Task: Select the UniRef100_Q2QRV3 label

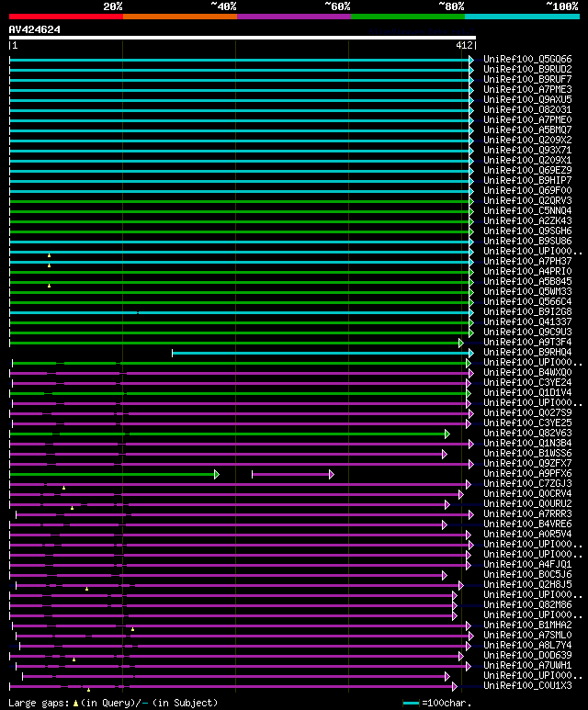Action: click(x=527, y=200)
